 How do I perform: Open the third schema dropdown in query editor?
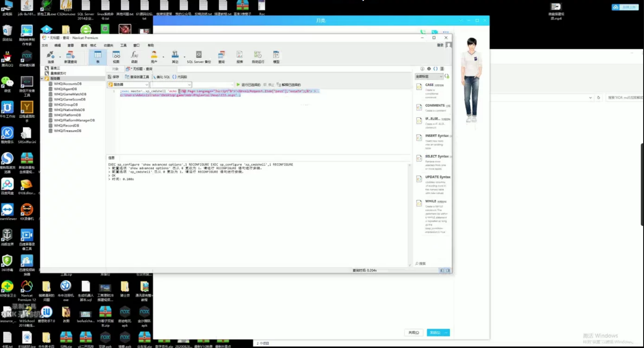tap(213, 85)
